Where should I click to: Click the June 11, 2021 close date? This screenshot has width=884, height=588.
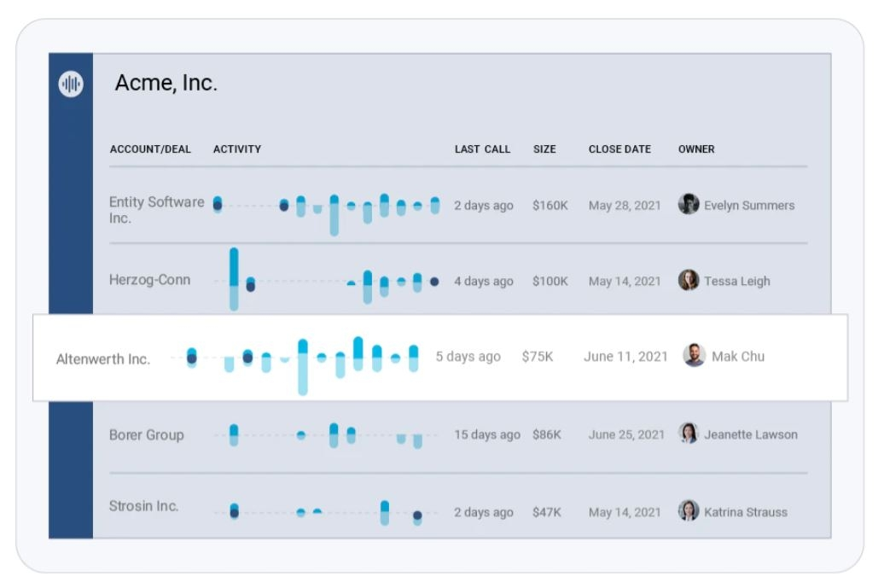click(x=625, y=356)
